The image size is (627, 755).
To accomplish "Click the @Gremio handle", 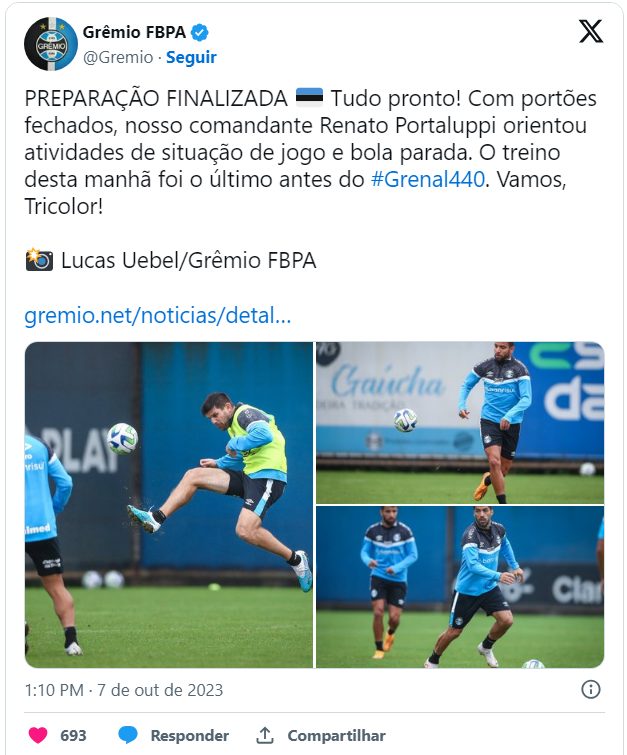I will [x=118, y=57].
